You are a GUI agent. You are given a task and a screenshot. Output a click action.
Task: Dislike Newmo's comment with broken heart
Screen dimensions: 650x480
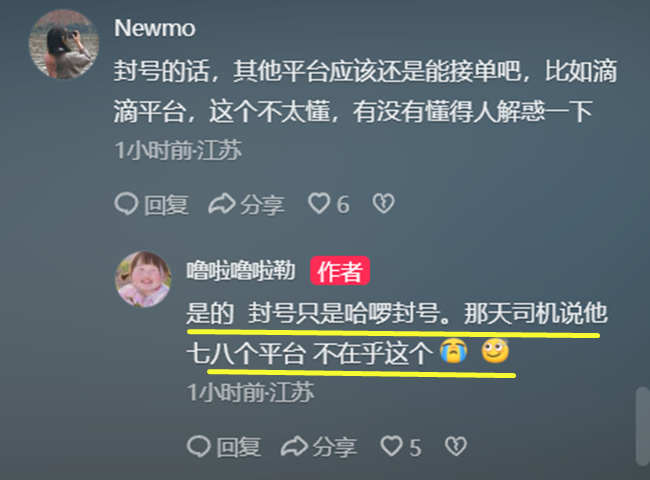(x=383, y=204)
